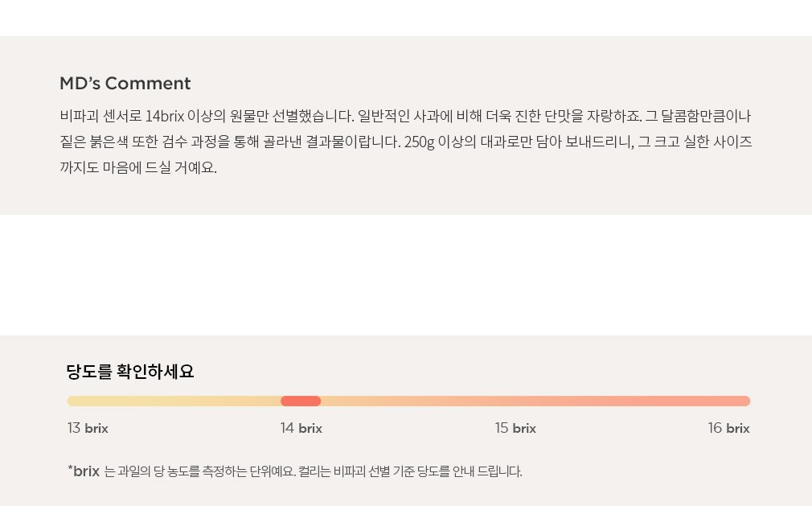This screenshot has height=506, width=812.
Task: Select the 14 brix scale label
Action: tap(301, 428)
